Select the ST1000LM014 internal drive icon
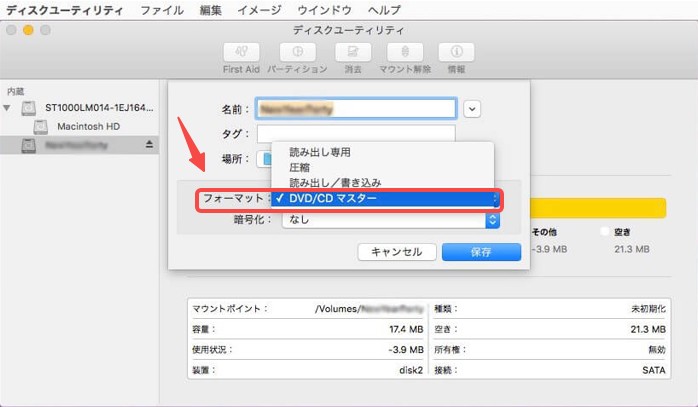Viewport: 698px width, 407px height. tap(29, 108)
